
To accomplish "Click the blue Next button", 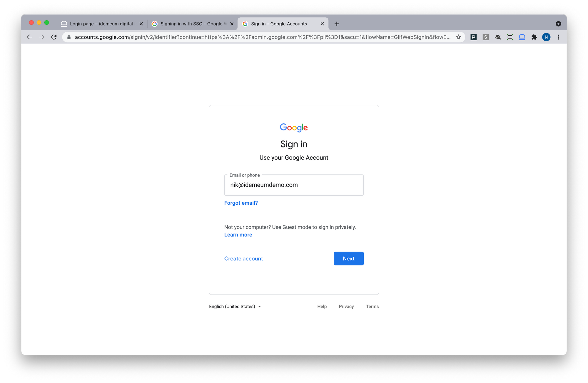I will [348, 258].
